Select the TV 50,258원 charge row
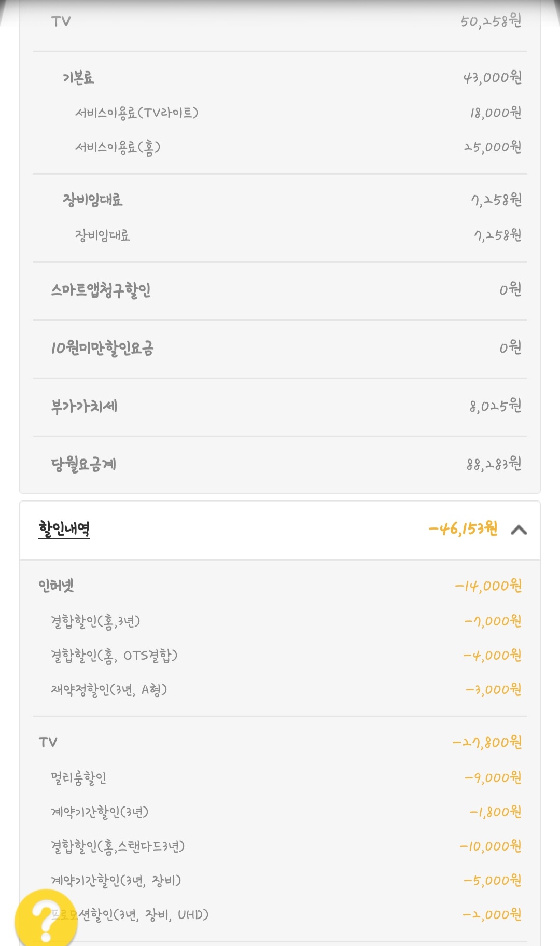Screen dimensions: 560x946 280,22
